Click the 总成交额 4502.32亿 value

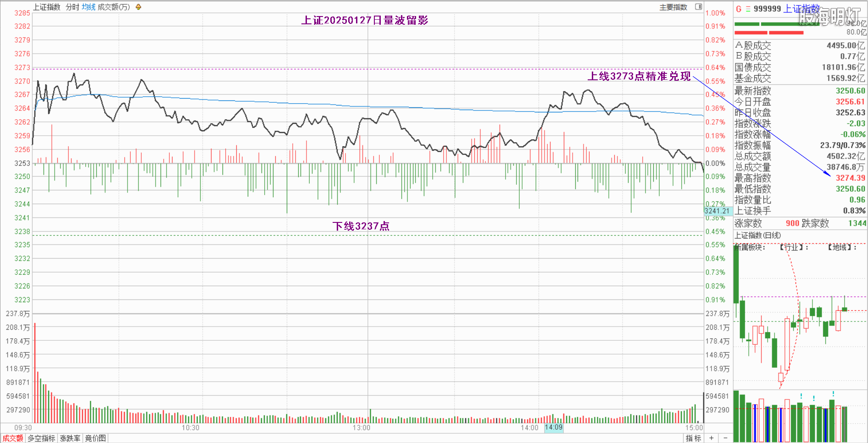click(x=846, y=156)
